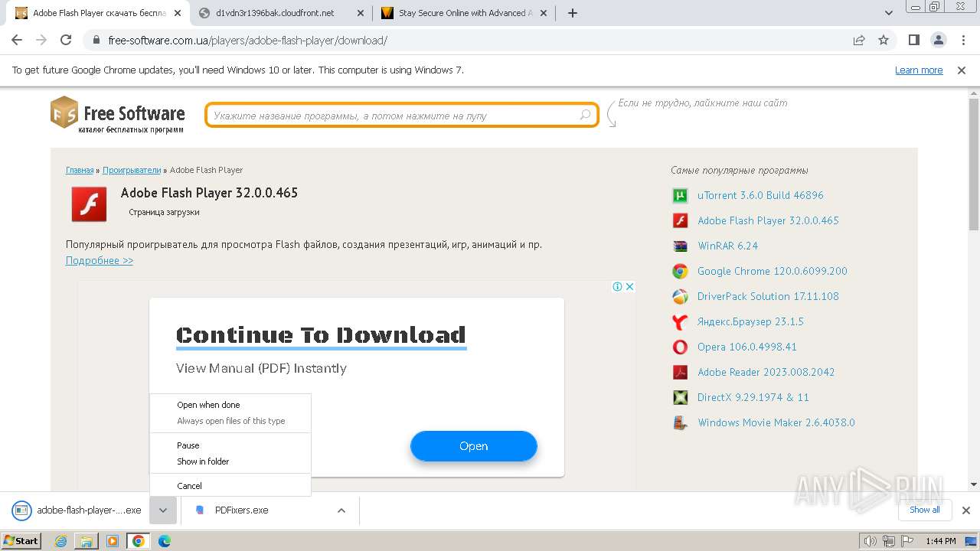Switch to the Stay Secure Online tab
This screenshot has height=551, width=980.
(x=463, y=13)
